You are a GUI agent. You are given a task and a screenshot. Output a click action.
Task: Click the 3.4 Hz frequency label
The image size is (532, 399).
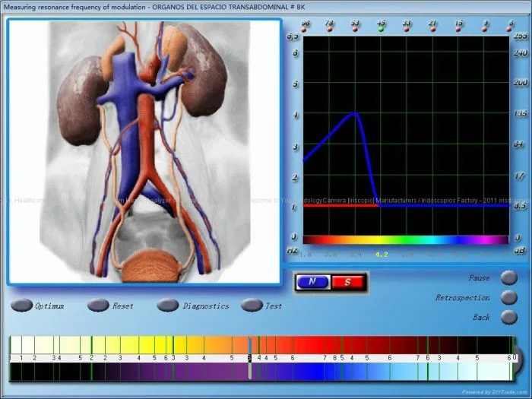[356, 255]
